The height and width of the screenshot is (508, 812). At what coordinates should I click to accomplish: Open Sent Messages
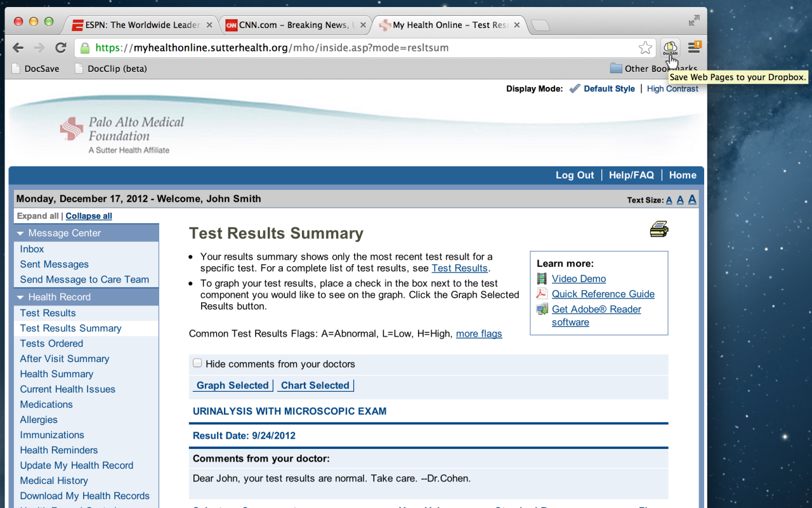[54, 264]
